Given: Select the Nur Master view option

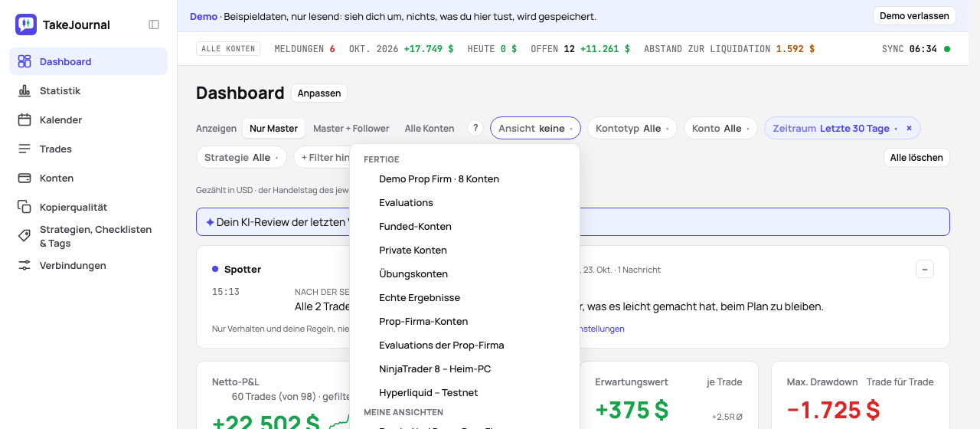Looking at the screenshot, I should point(273,128).
